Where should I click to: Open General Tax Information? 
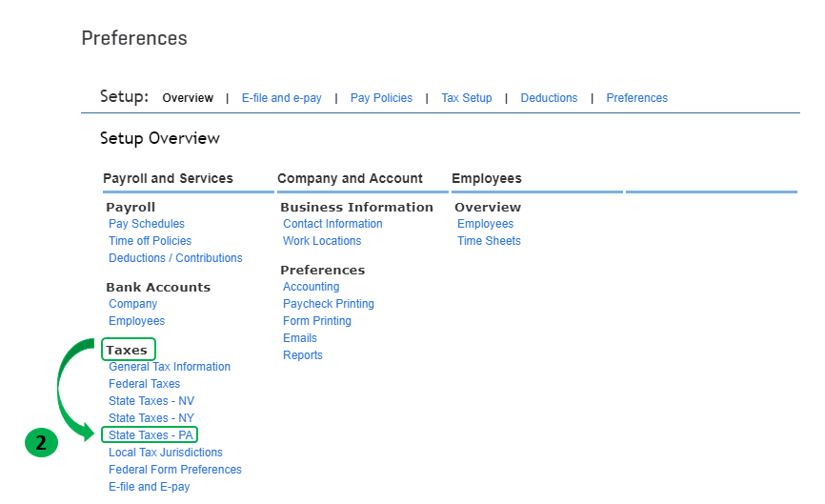(170, 367)
